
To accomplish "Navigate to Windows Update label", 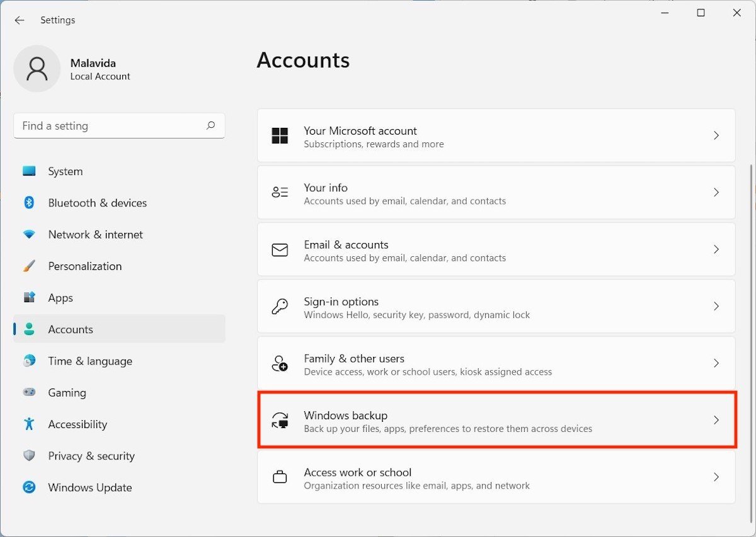I will (90, 487).
